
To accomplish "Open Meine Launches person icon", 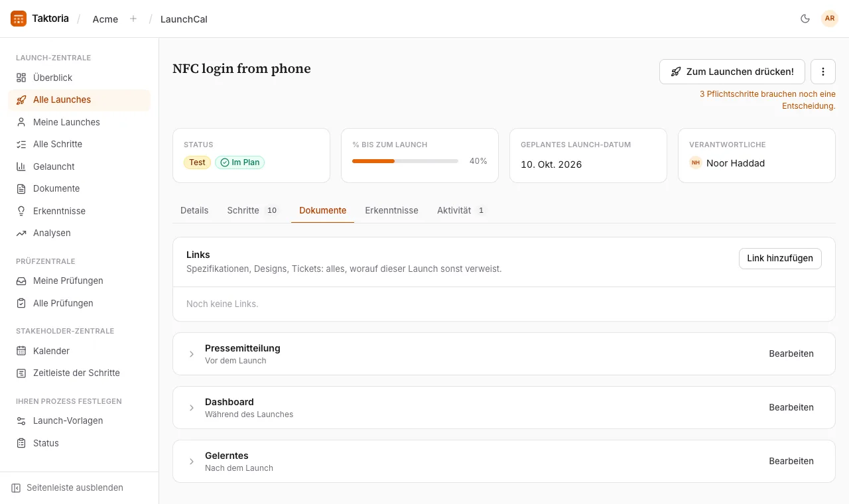I will 21,122.
